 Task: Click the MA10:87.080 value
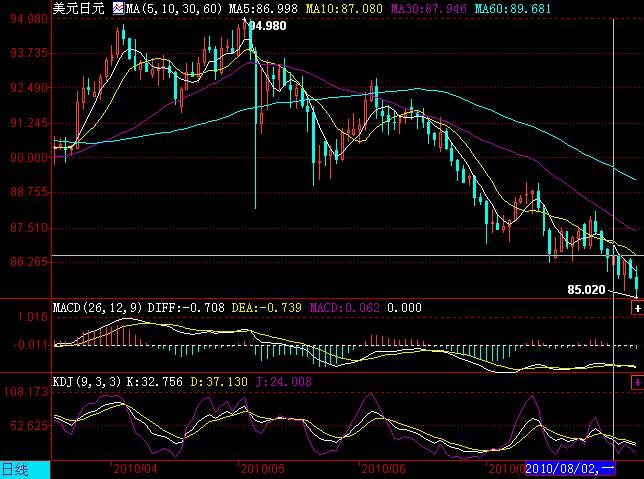pos(344,8)
